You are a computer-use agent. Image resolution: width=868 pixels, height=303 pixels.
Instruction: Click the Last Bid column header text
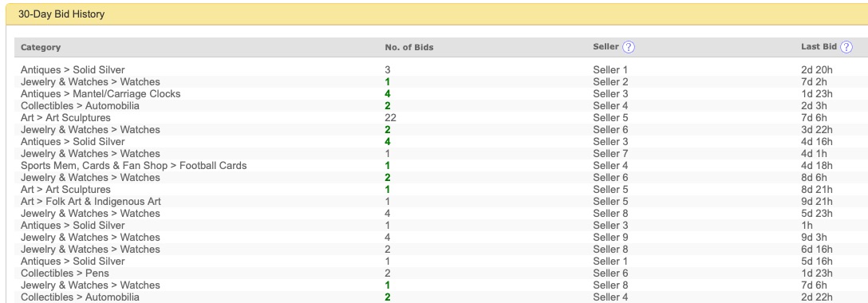pyautogui.click(x=819, y=47)
